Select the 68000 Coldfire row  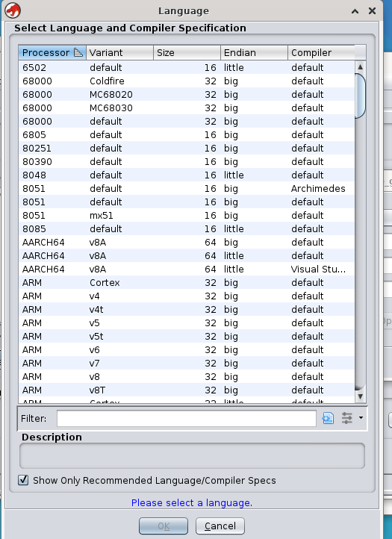(x=187, y=81)
